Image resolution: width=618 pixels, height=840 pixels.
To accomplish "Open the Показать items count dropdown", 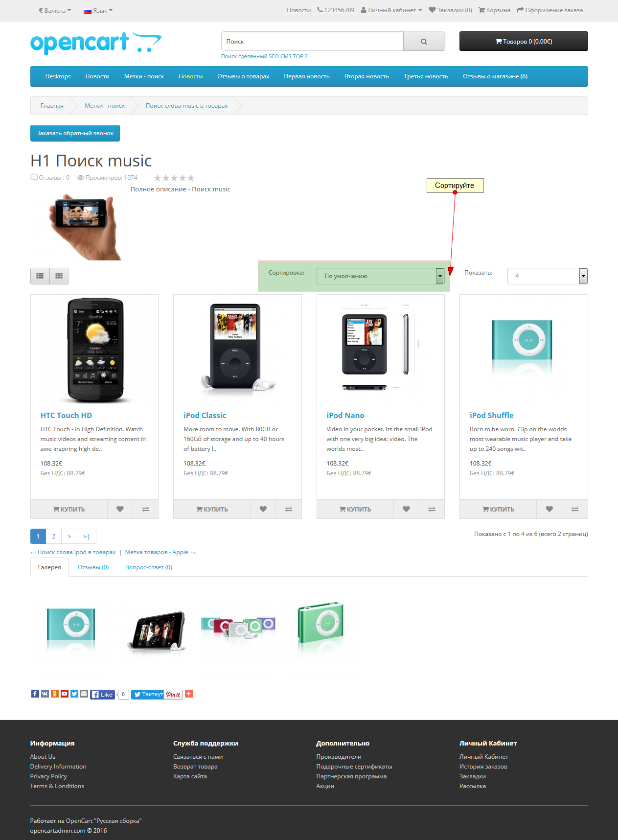I will pyautogui.click(x=548, y=276).
